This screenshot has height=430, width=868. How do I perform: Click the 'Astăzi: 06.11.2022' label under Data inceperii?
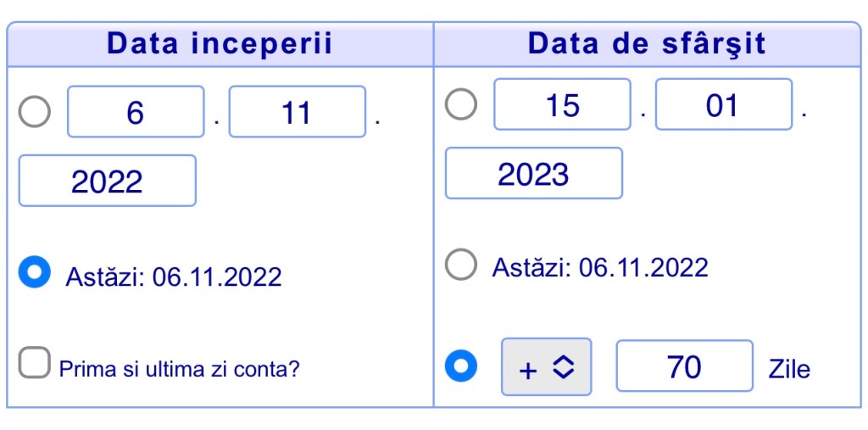(173, 277)
